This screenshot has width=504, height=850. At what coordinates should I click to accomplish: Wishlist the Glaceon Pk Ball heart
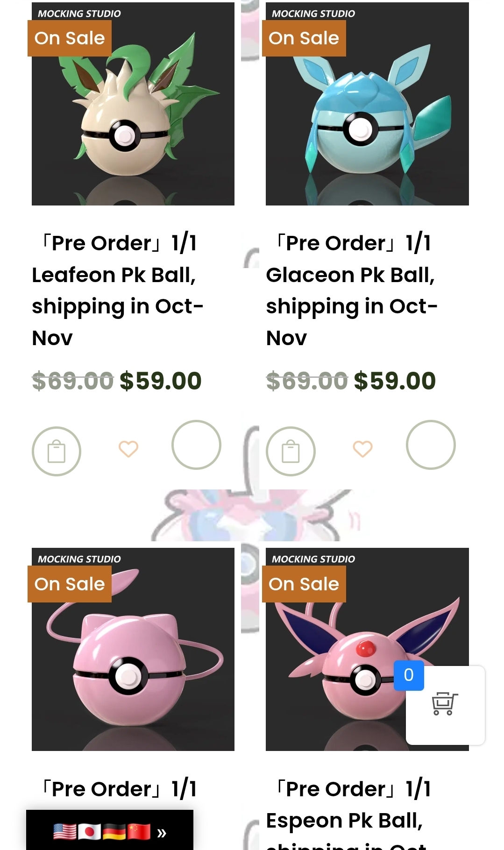click(362, 449)
